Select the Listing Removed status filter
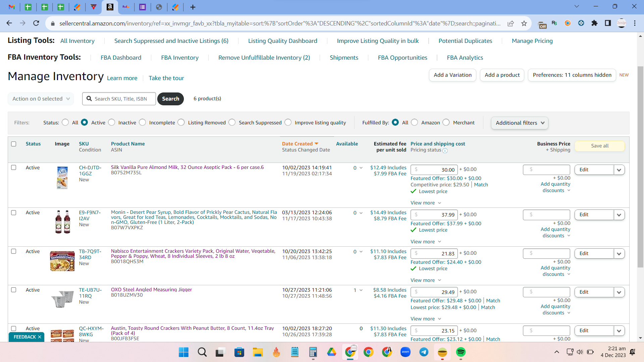This screenshot has height=362, width=644. point(181,122)
